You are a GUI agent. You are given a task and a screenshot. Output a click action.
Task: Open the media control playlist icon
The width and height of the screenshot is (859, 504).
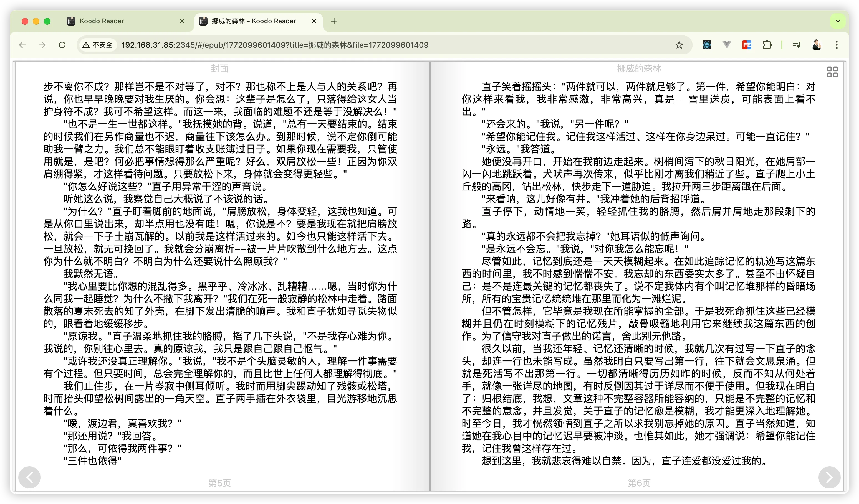click(x=797, y=45)
